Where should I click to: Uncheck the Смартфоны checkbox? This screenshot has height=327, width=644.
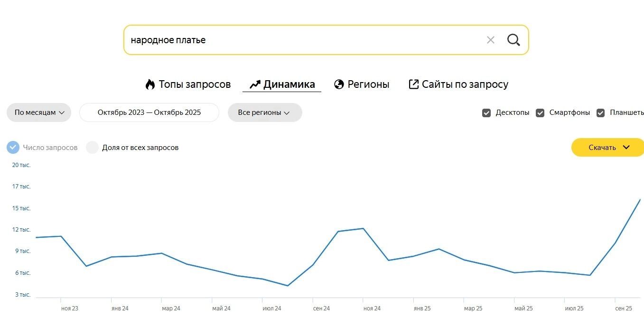tap(540, 113)
